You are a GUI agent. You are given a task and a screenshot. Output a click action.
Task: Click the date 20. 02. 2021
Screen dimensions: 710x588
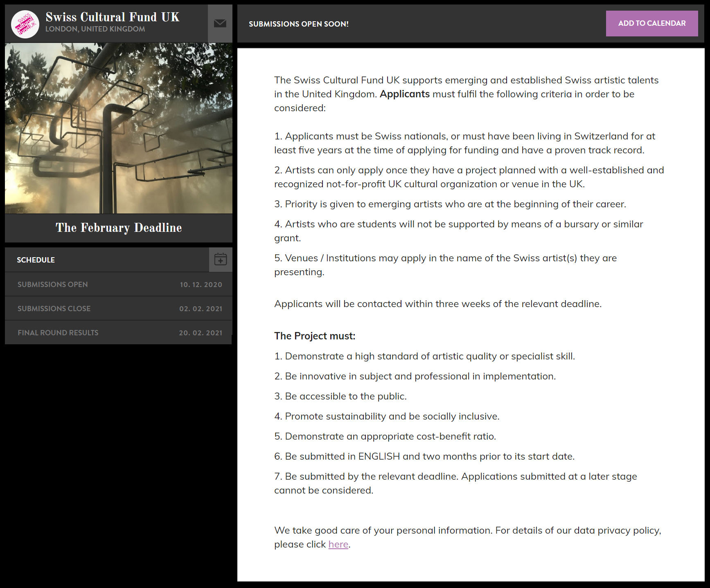201,333
